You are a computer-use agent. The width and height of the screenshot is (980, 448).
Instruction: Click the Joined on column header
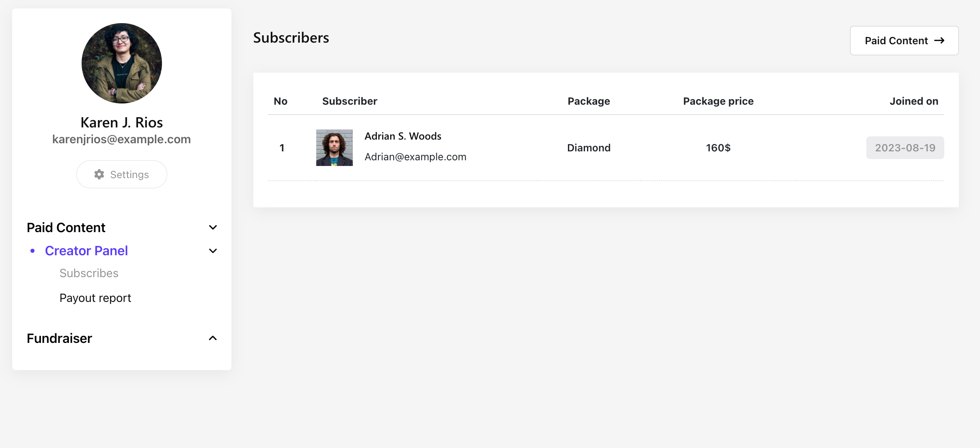point(914,101)
